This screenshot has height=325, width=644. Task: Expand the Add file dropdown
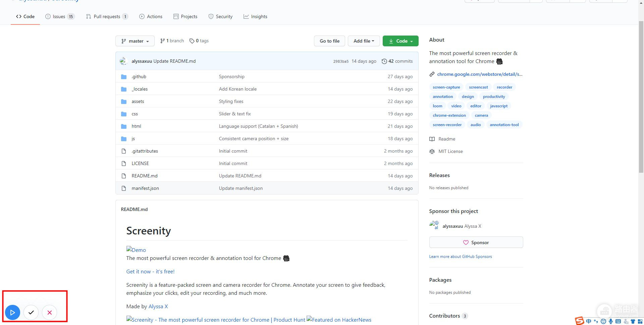(364, 41)
